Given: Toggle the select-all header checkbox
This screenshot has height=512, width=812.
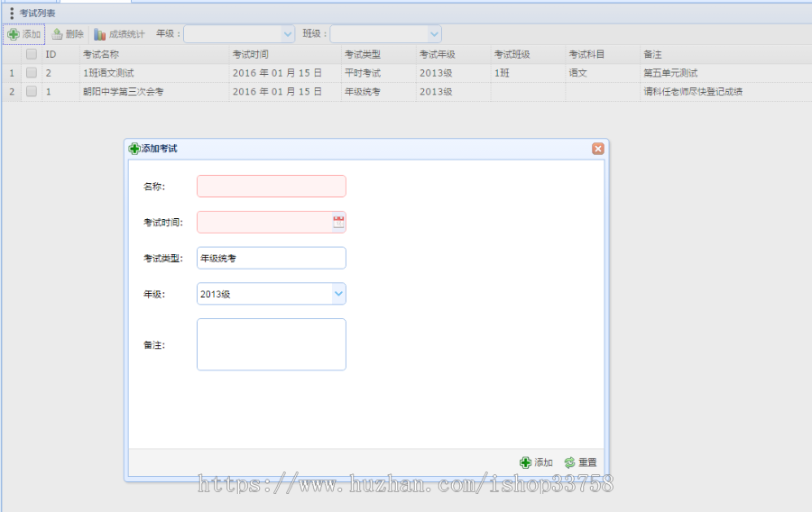Looking at the screenshot, I should point(32,54).
